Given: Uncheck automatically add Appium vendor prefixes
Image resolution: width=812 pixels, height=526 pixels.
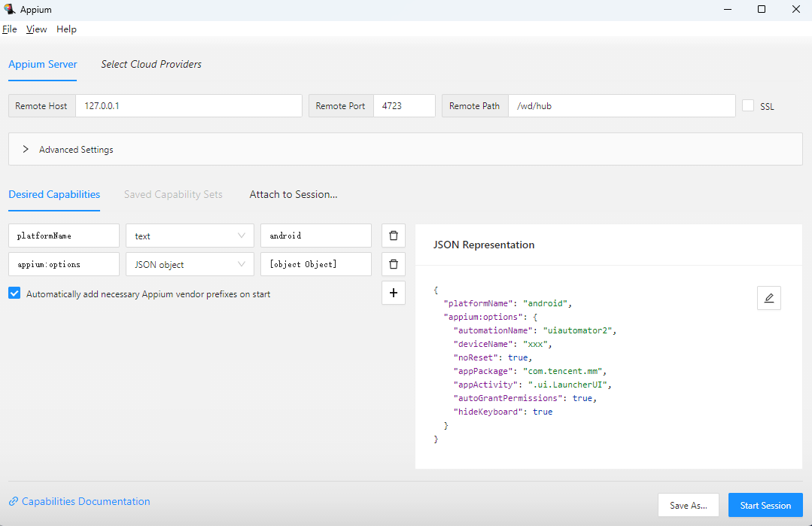Looking at the screenshot, I should (x=14, y=293).
